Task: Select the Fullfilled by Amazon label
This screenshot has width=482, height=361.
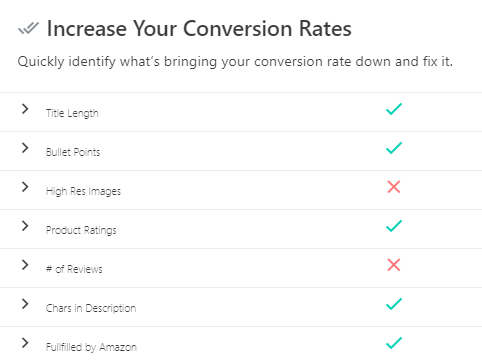Action: [x=91, y=347]
